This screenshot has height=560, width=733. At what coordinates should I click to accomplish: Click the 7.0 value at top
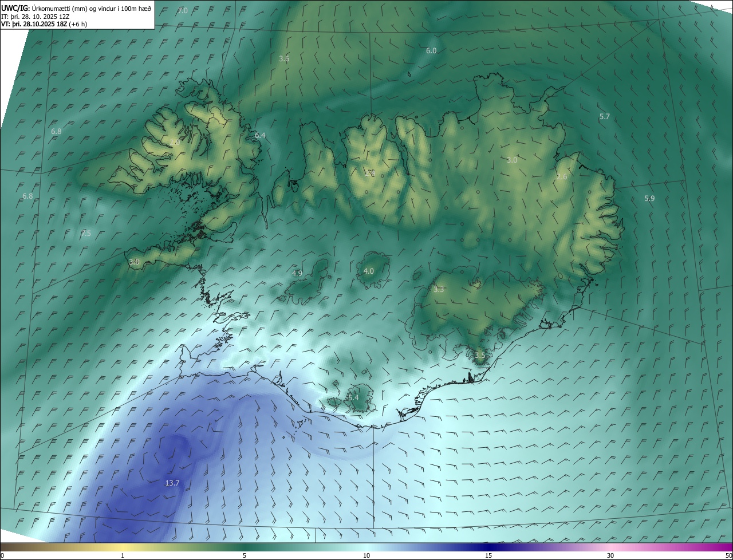point(183,11)
